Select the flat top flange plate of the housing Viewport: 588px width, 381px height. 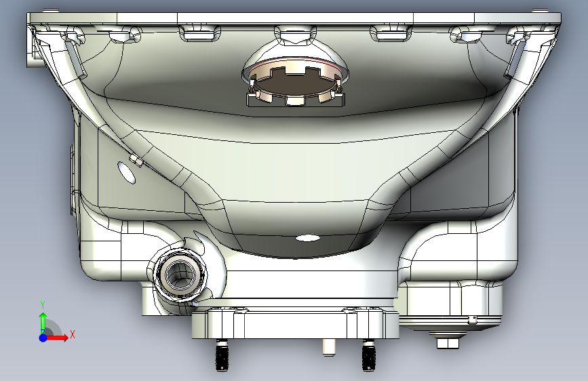click(294, 18)
